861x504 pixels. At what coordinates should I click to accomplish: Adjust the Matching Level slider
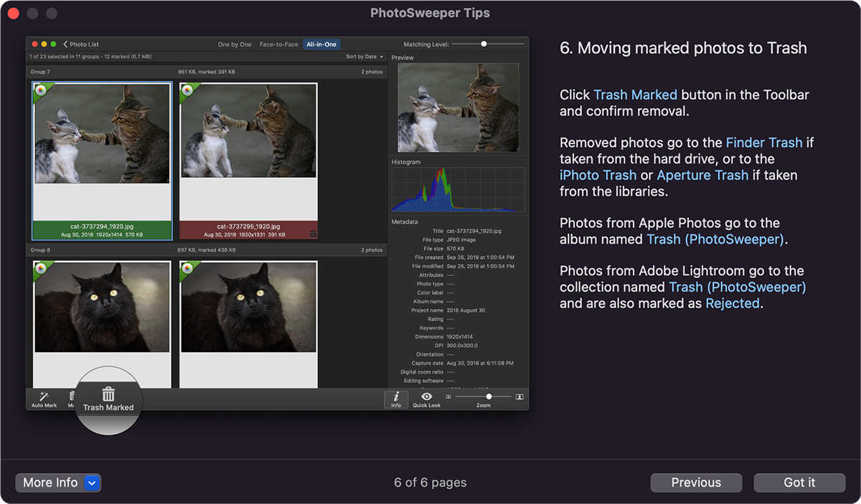(484, 44)
